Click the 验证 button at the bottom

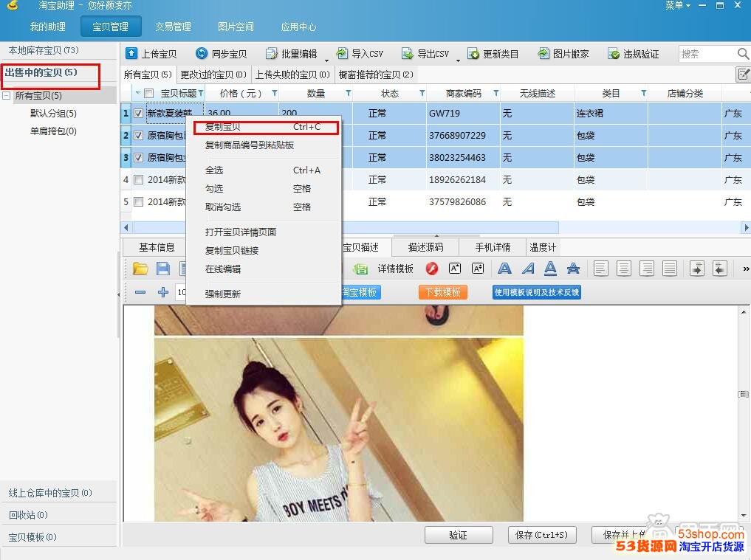tap(459, 535)
